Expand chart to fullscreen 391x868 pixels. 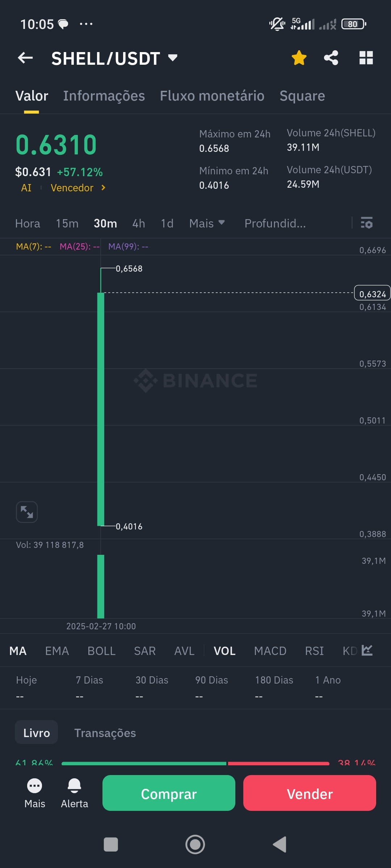[27, 512]
